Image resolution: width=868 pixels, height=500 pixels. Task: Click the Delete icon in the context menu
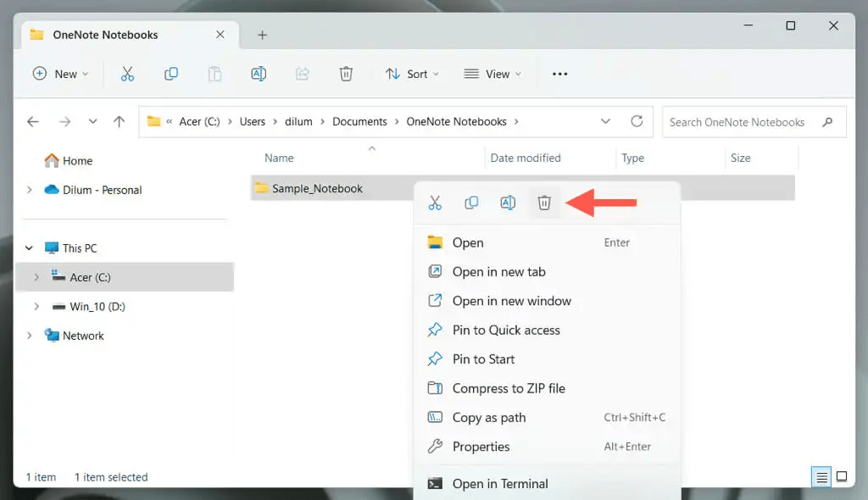tap(544, 203)
